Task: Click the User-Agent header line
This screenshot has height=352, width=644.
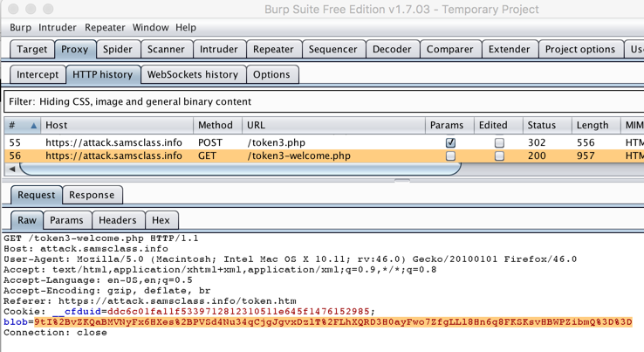Action: coord(290,259)
